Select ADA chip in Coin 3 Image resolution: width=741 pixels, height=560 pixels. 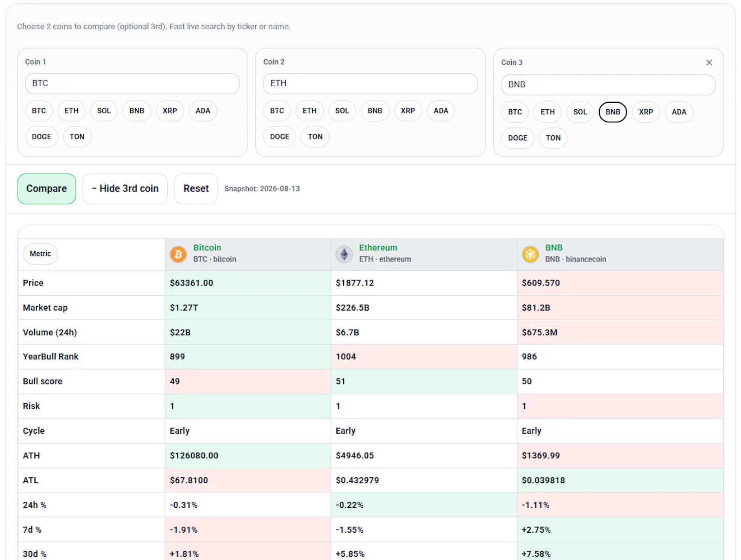pos(679,112)
